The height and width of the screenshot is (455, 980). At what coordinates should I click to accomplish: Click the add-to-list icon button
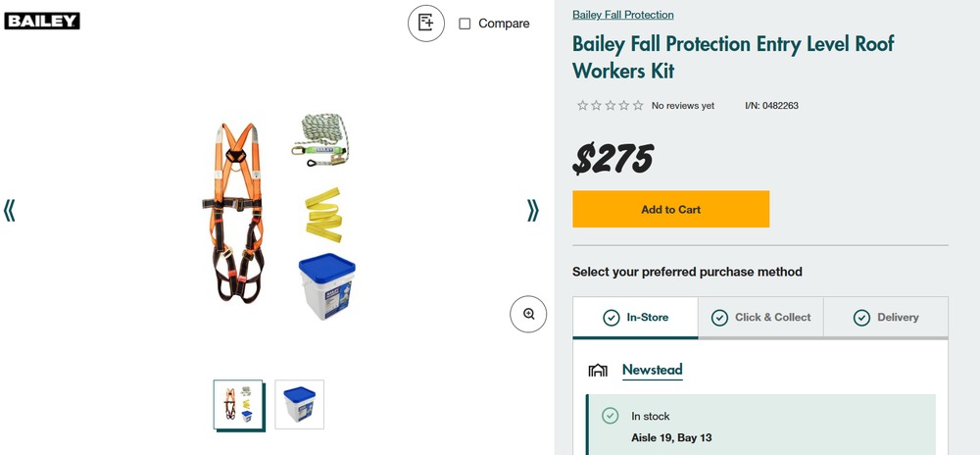tap(426, 23)
